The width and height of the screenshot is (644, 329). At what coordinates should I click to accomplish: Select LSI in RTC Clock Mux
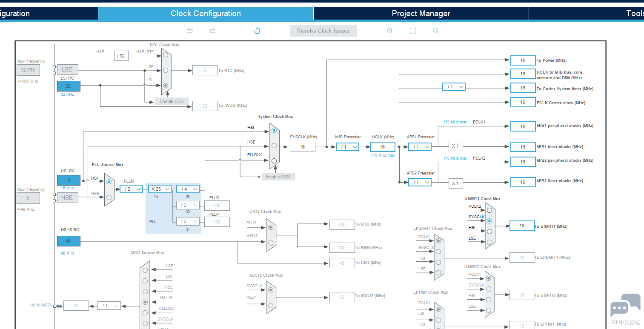(x=166, y=86)
